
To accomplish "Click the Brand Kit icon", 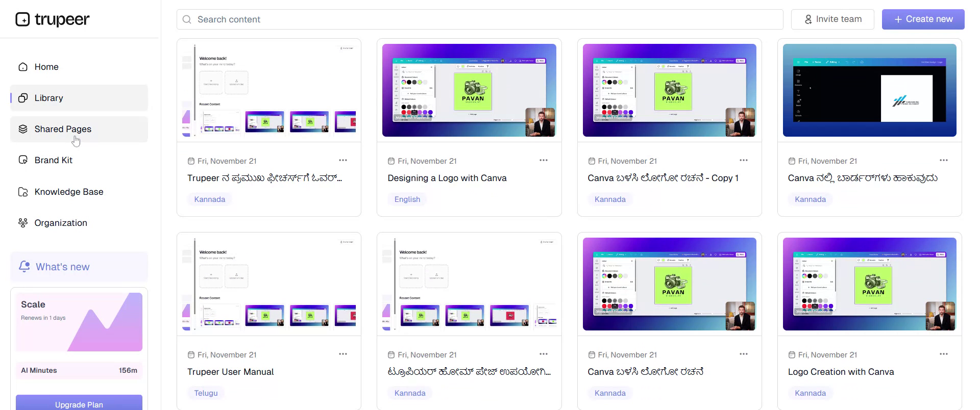I will click(x=23, y=160).
